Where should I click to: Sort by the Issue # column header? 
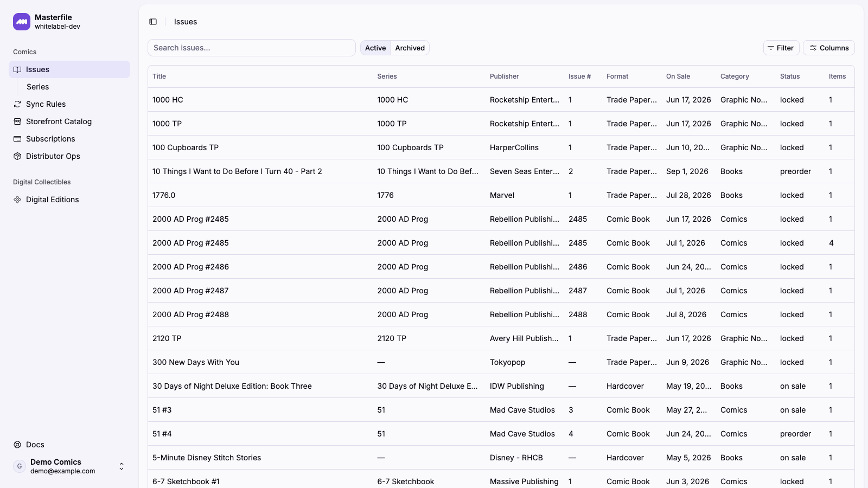pos(580,76)
